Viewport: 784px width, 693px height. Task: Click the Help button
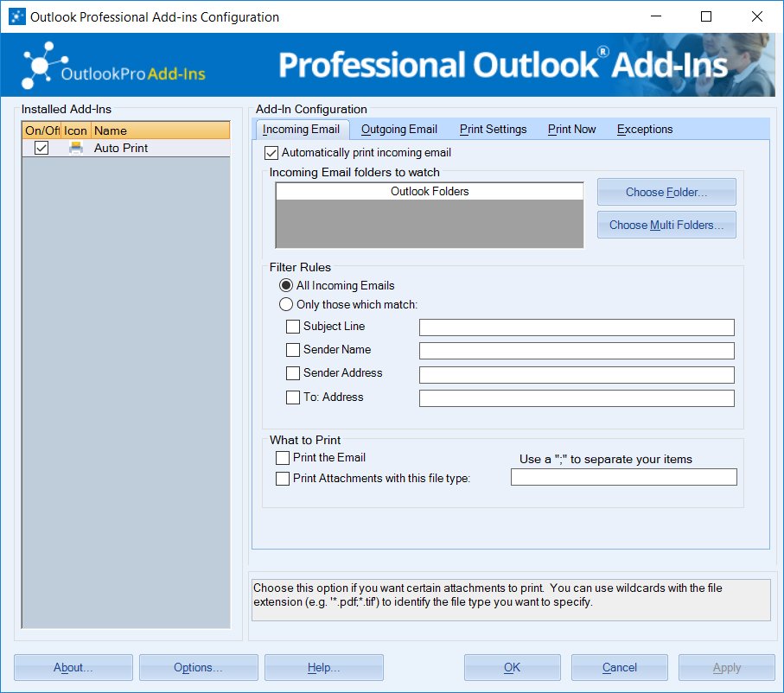pyautogui.click(x=323, y=667)
